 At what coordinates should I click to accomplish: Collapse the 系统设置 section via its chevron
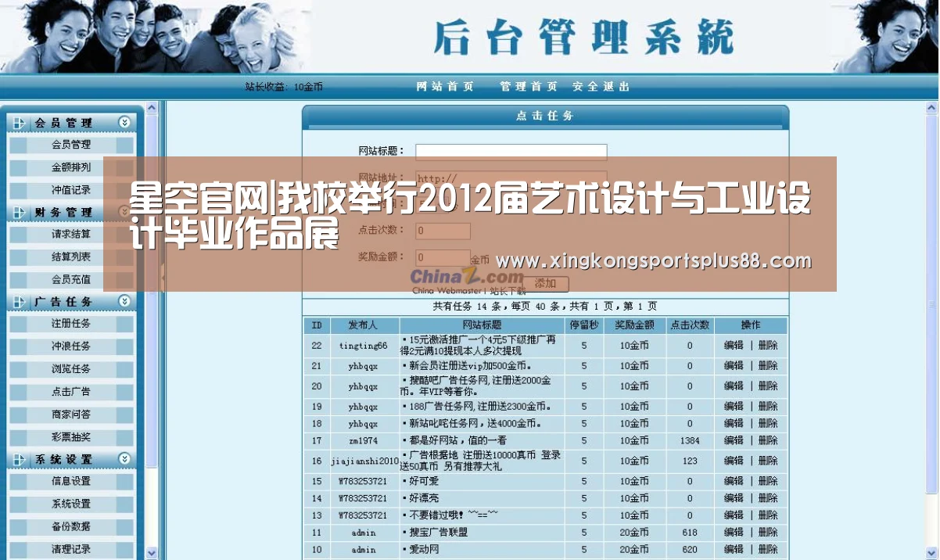[x=124, y=458]
